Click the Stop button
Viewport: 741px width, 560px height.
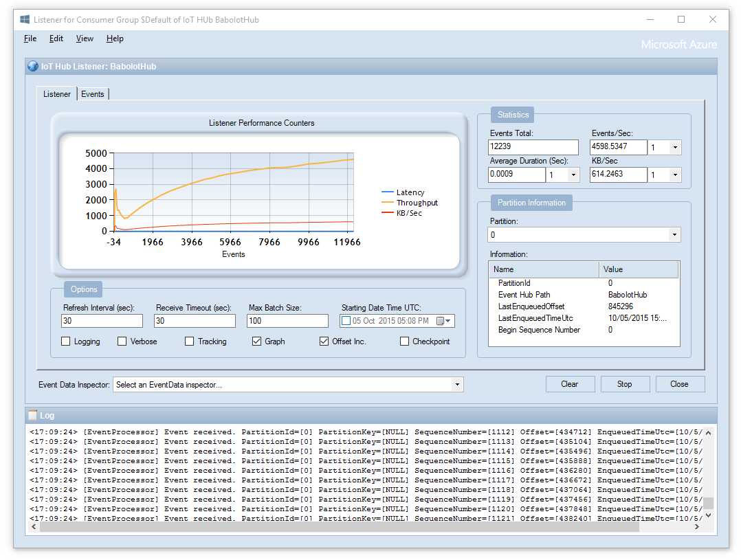625,384
